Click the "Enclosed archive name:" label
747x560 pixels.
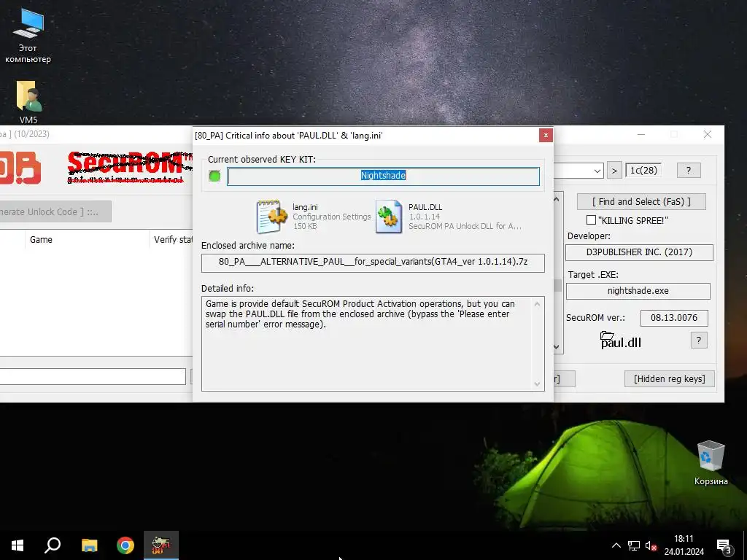coord(248,245)
